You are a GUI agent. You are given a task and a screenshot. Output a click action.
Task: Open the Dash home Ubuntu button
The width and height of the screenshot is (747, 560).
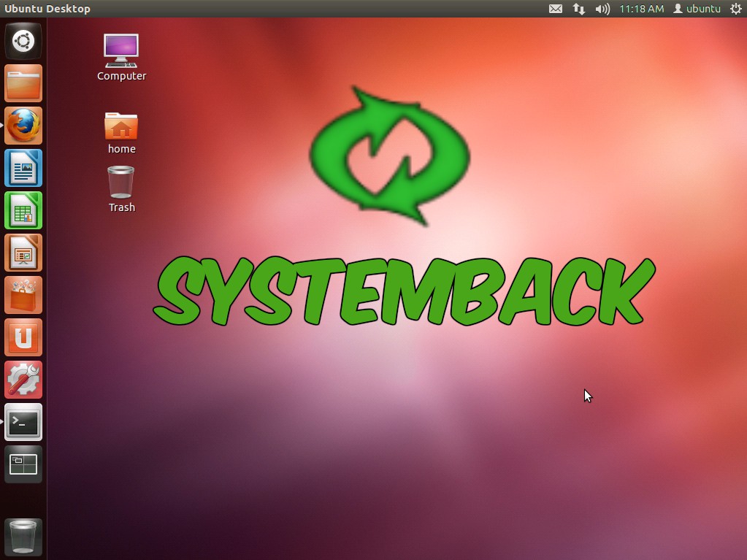coord(23,41)
